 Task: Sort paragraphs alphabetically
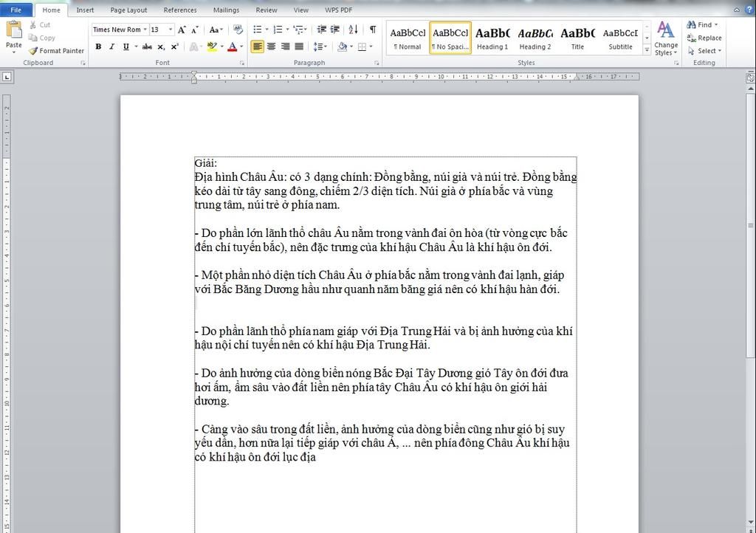pos(354,30)
